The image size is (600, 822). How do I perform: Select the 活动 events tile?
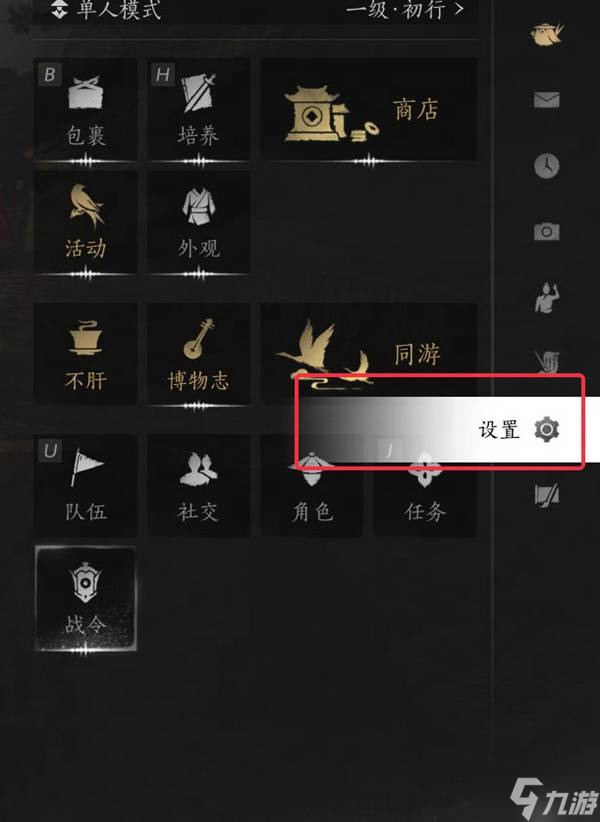coord(85,222)
